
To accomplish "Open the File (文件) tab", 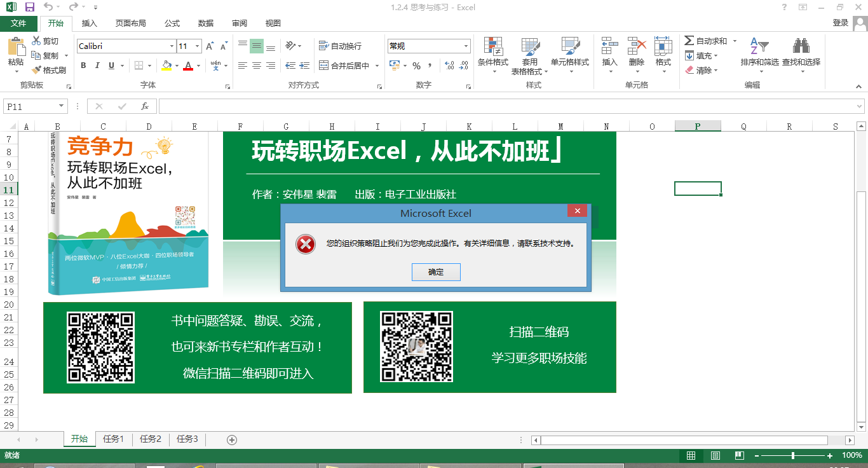I will (x=18, y=24).
